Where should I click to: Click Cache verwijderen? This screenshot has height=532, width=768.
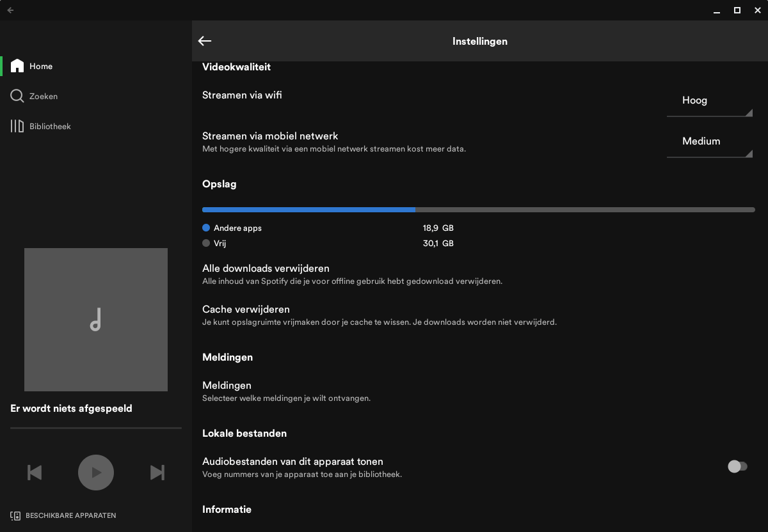point(479,315)
